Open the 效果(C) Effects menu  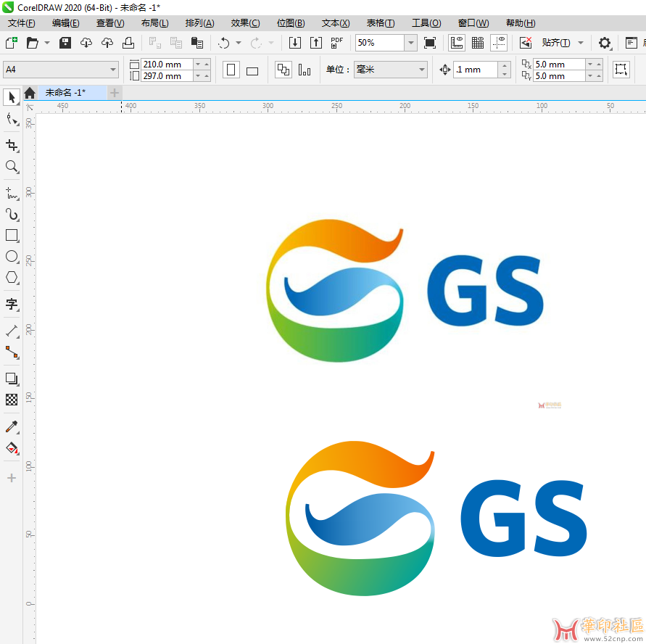point(245,23)
